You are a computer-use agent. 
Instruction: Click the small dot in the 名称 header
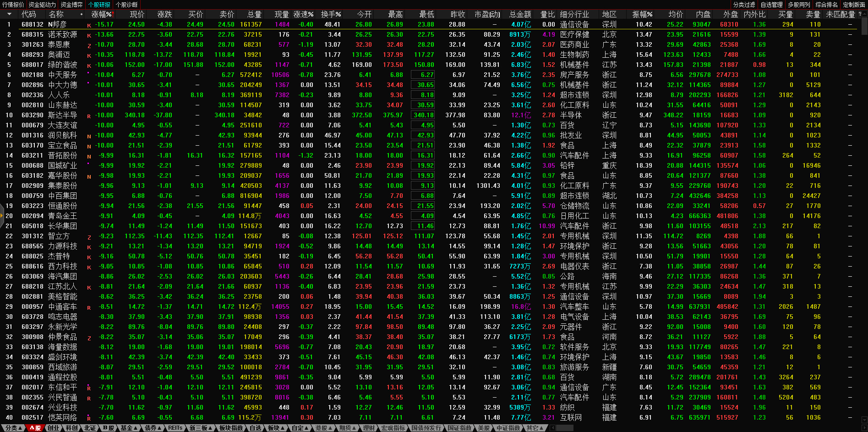click(82, 15)
